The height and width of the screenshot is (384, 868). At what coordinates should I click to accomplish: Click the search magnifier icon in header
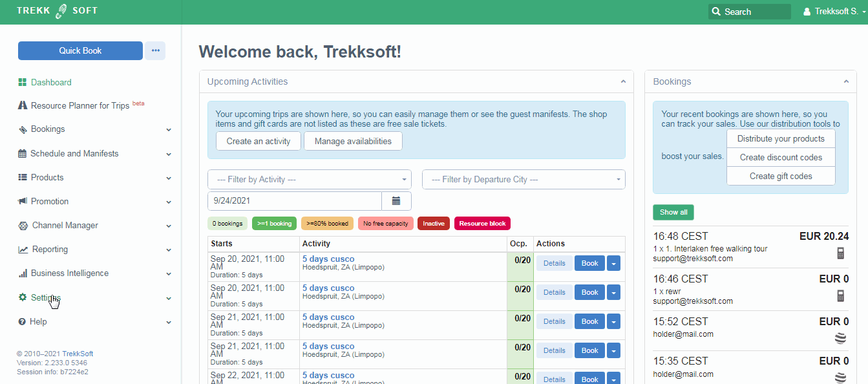(x=715, y=12)
